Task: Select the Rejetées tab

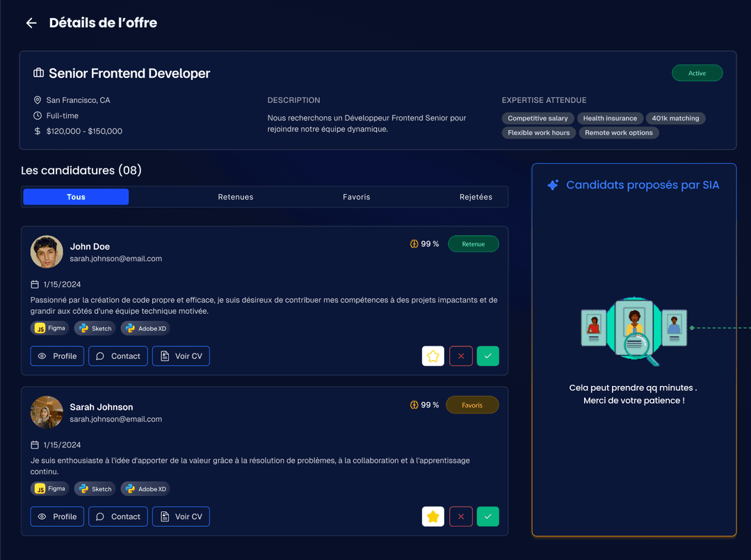Action: click(476, 197)
